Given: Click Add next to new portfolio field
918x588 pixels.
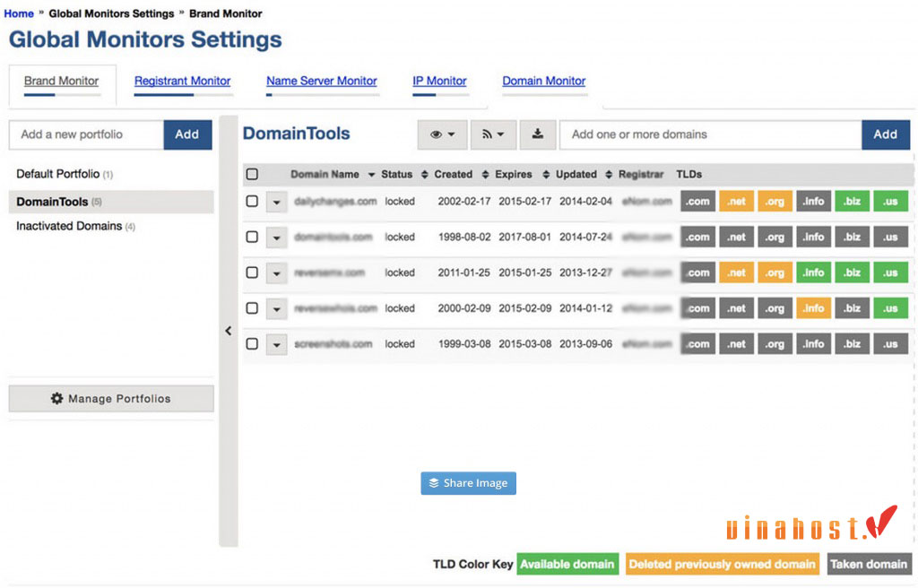Looking at the screenshot, I should tap(187, 134).
